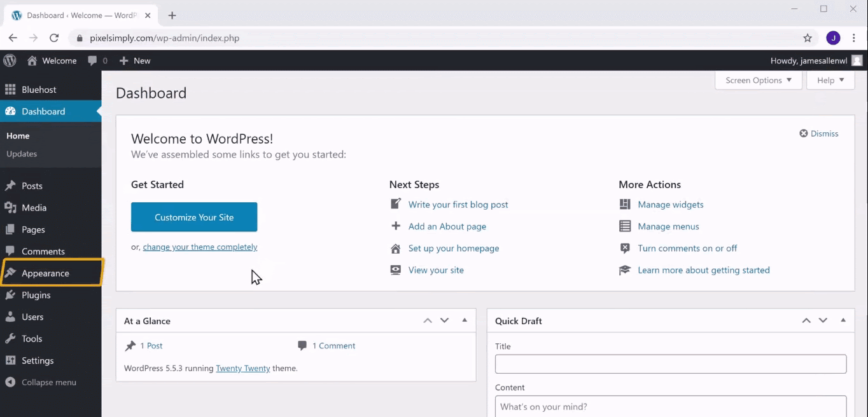Move Quick Draft panel up
The height and width of the screenshot is (417, 868).
(806, 320)
